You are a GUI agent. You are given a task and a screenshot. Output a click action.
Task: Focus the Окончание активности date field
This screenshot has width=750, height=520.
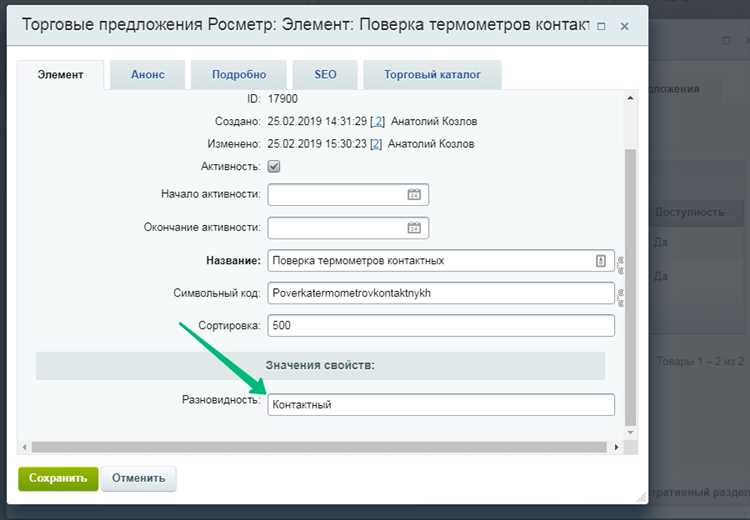348,228
